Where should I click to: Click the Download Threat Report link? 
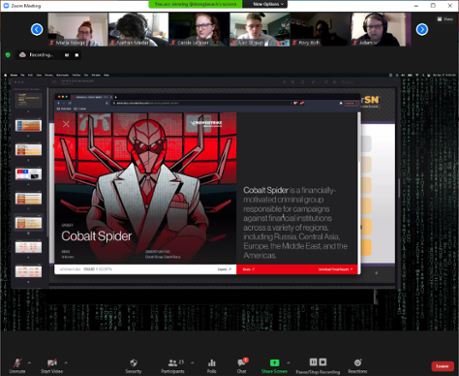pos(335,269)
